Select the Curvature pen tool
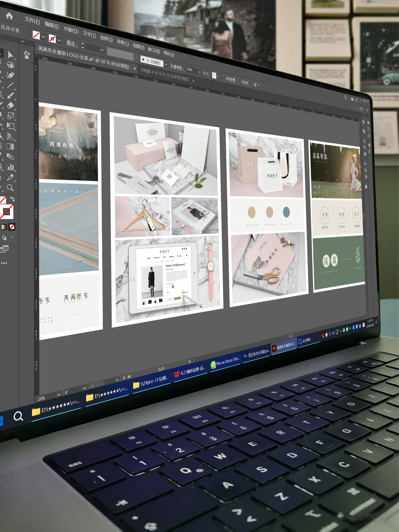The image size is (399, 532). tap(10, 75)
